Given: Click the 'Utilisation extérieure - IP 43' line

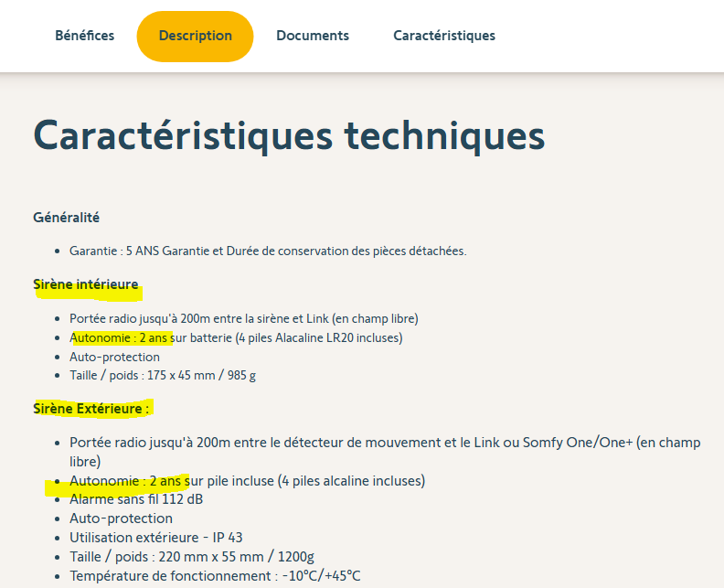Looking at the screenshot, I should tap(155, 538).
